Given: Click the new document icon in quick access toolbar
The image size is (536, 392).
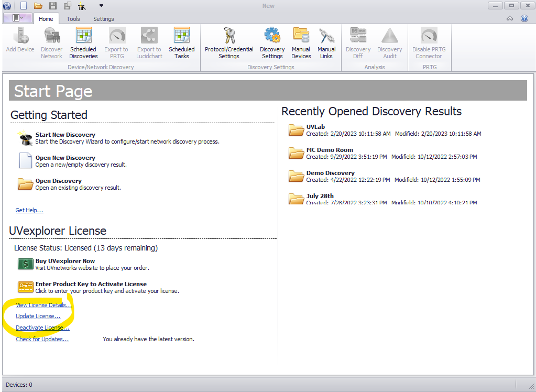Looking at the screenshot, I should (x=23, y=5).
